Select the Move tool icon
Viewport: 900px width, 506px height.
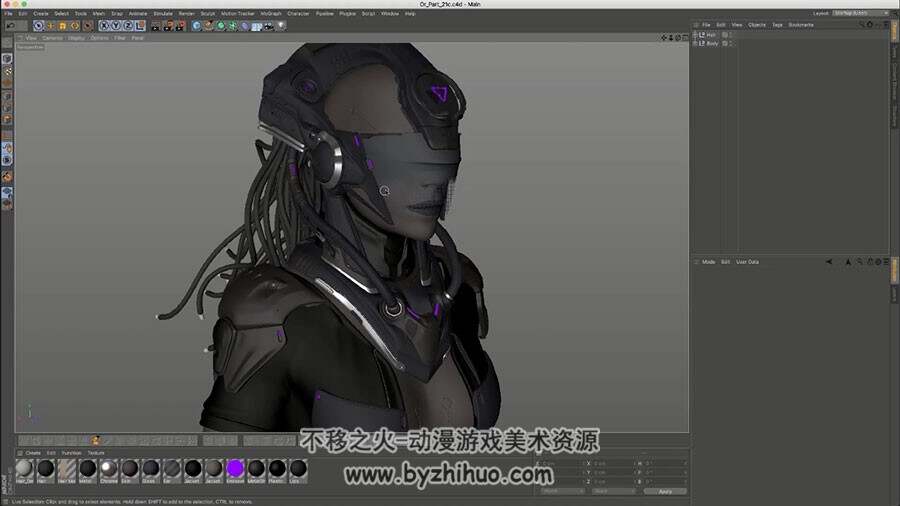tap(51, 26)
